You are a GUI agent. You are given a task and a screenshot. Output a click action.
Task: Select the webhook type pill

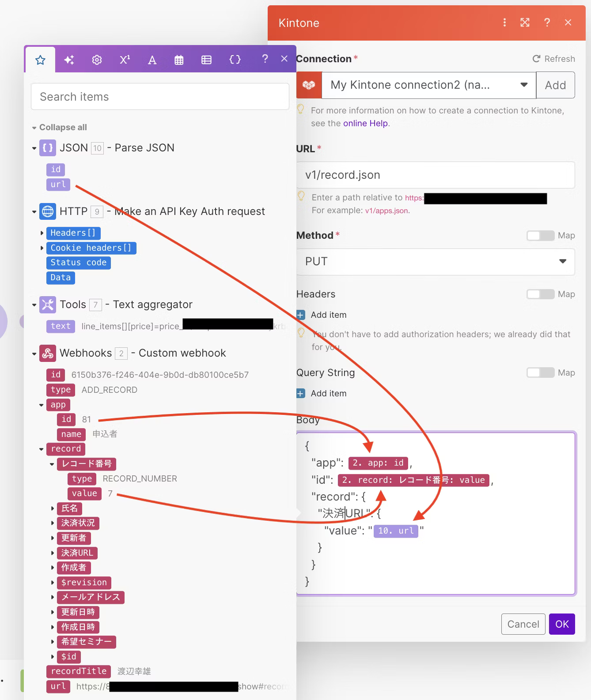61,390
